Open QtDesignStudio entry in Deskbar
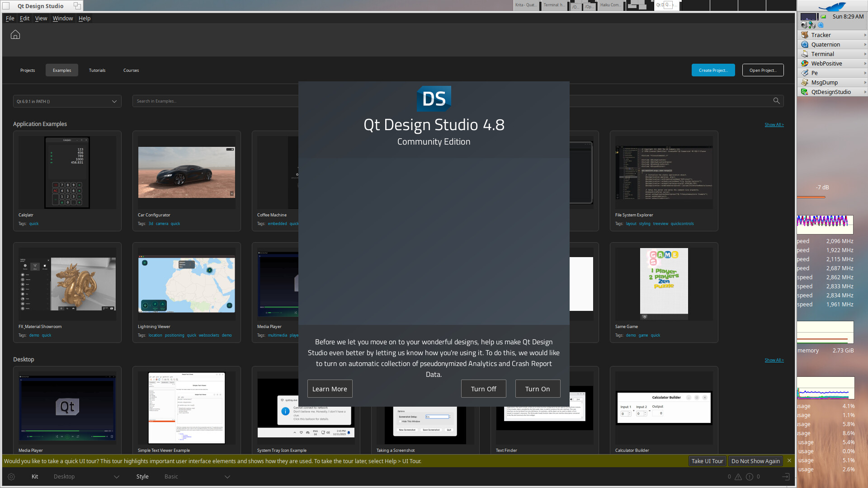The image size is (868, 488). [830, 92]
